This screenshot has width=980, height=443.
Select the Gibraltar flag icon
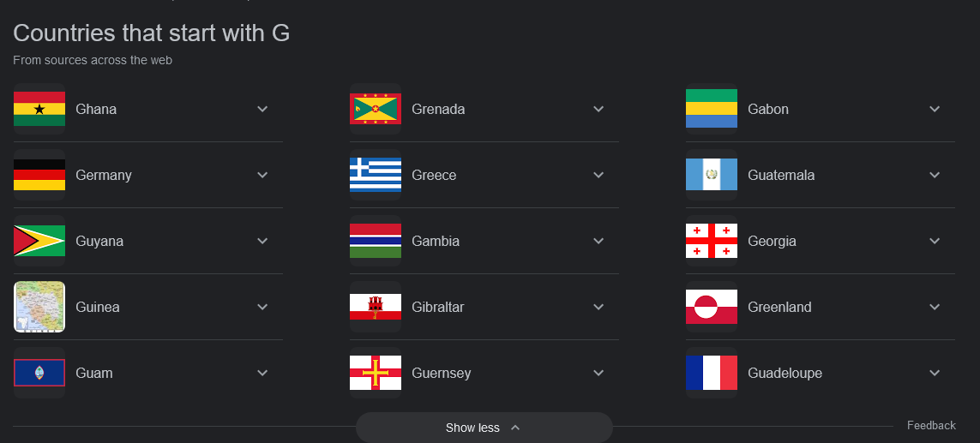point(376,307)
